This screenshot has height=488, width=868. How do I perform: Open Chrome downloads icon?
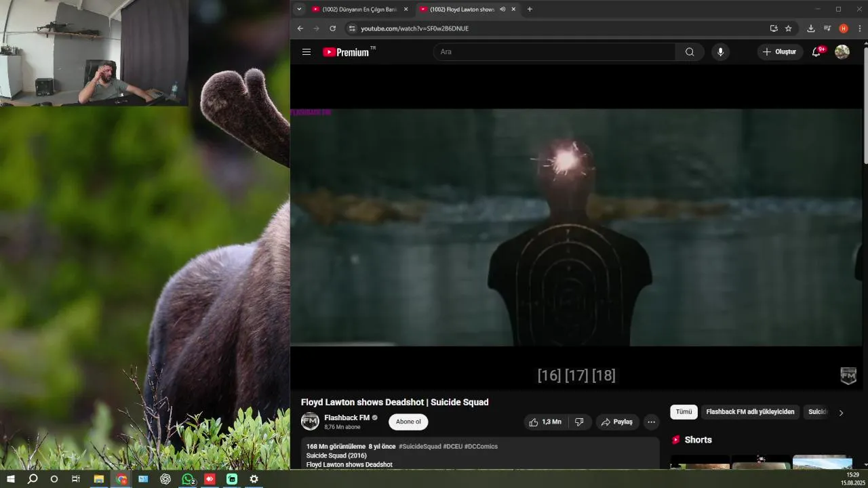(x=810, y=28)
